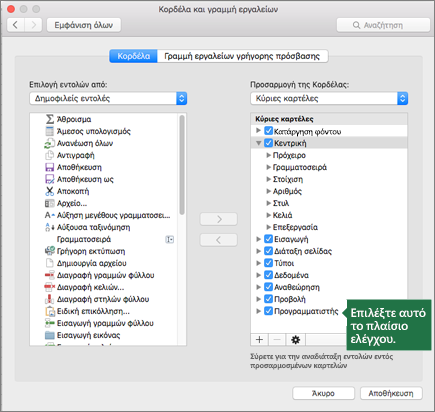Screen dimensions: 435x412
Task: Open the Δημοφιλείς εντολές commands dropdown
Action: (108, 98)
